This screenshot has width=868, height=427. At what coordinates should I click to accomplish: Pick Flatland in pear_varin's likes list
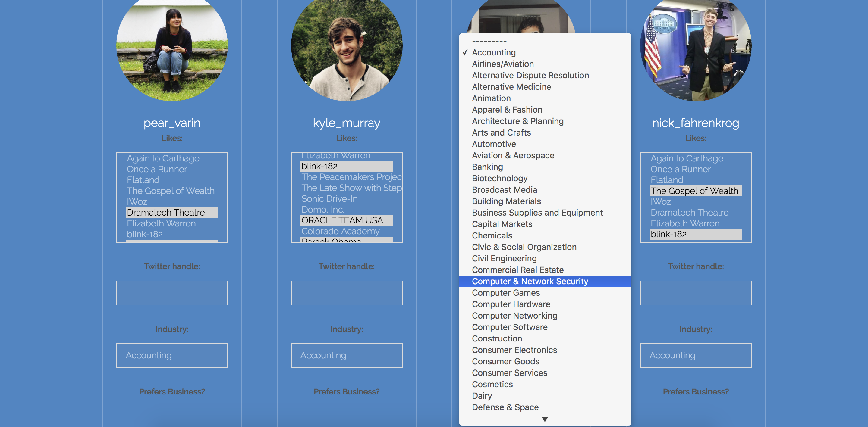coord(143,180)
